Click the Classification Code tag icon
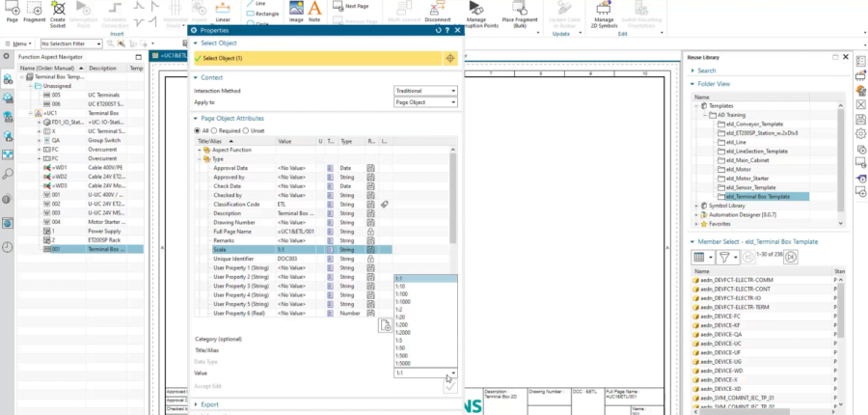Viewport: 868px width, 415px height. tap(385, 205)
